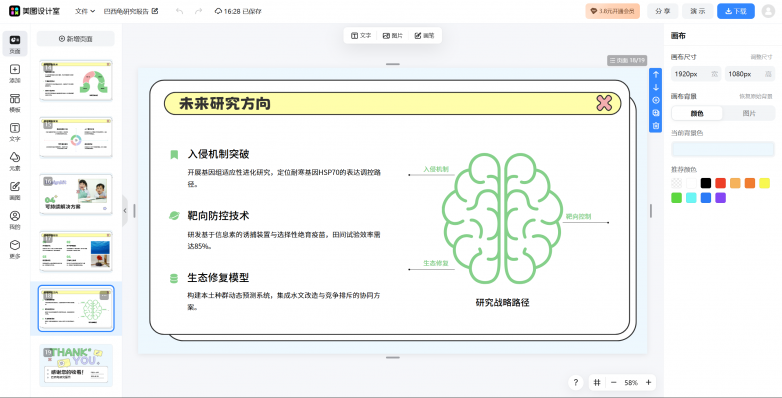Choose the purple recommended color swatch
The image size is (782, 398).
pos(720,198)
